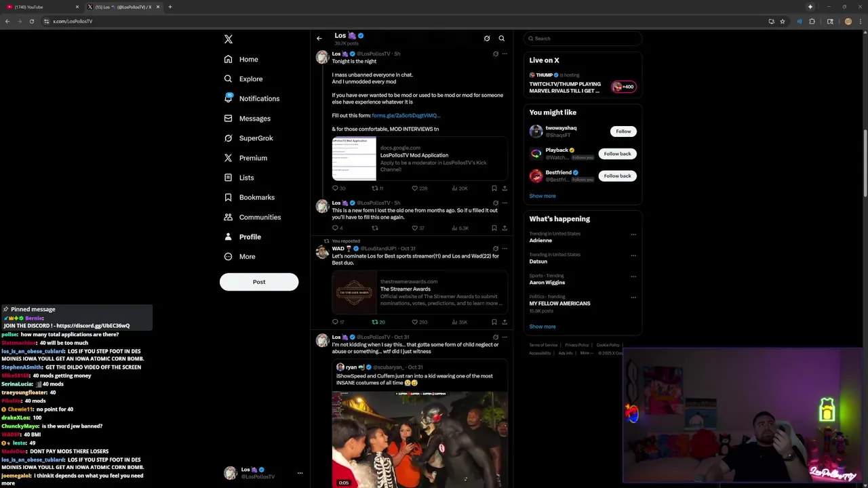Open options for the Datsun trend
The height and width of the screenshot is (488, 868).
[633, 256]
